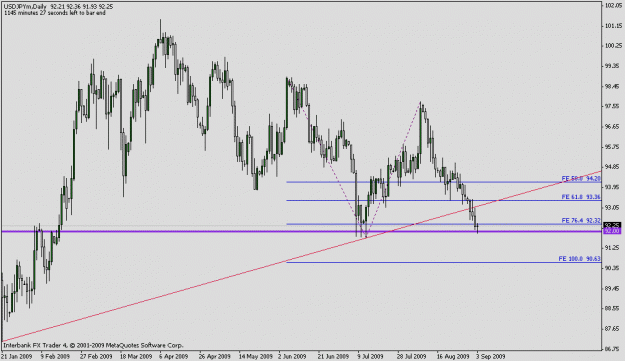
Task: Click the 94.85 price axis label
Action: pos(613,167)
